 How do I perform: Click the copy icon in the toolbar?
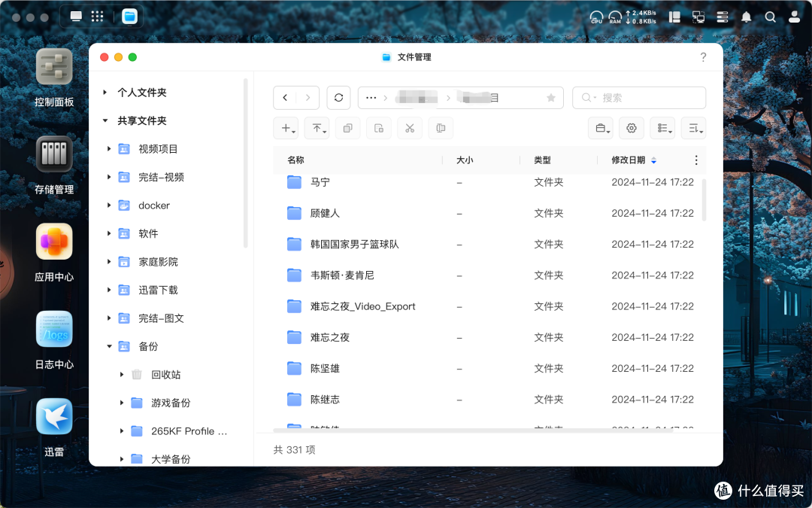tap(348, 128)
